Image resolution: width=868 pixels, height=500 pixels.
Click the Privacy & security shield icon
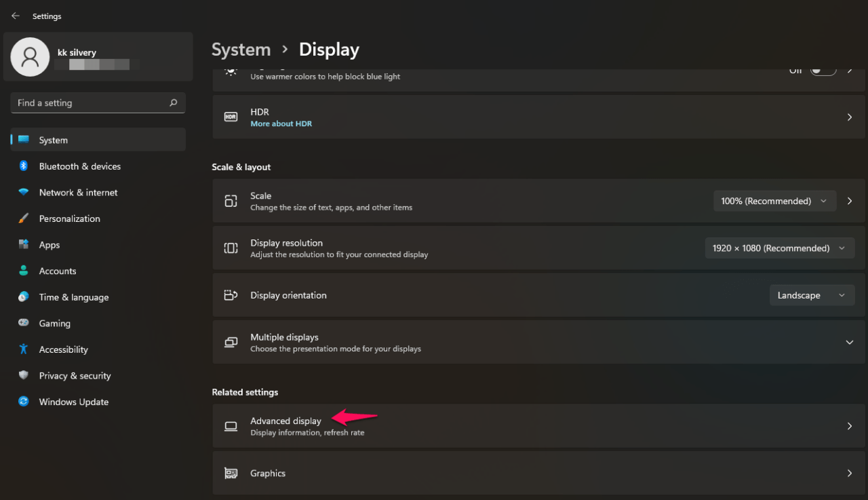(24, 375)
